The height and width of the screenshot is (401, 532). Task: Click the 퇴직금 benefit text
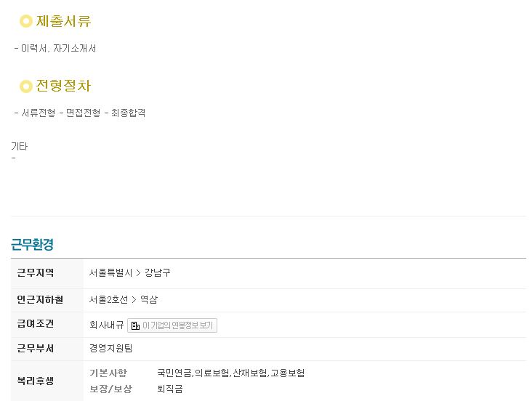pyautogui.click(x=170, y=389)
